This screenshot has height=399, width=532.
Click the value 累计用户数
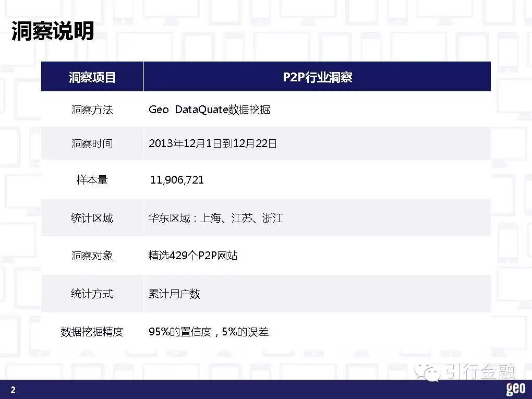pyautogui.click(x=174, y=294)
